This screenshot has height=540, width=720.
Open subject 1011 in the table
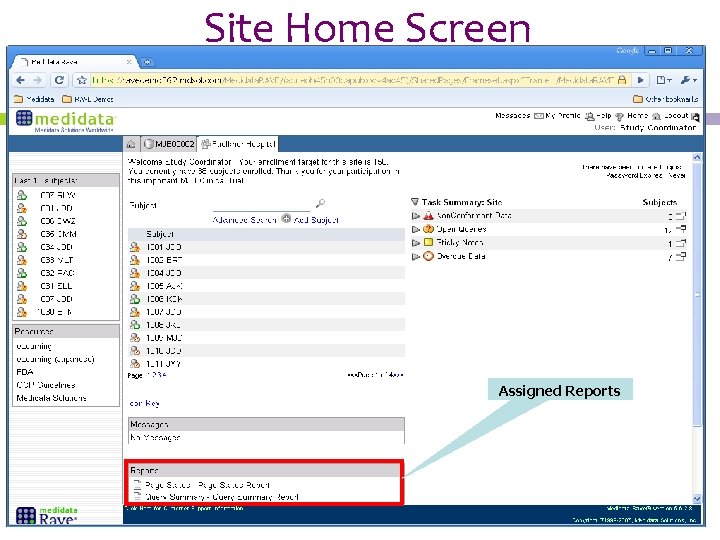163,364
